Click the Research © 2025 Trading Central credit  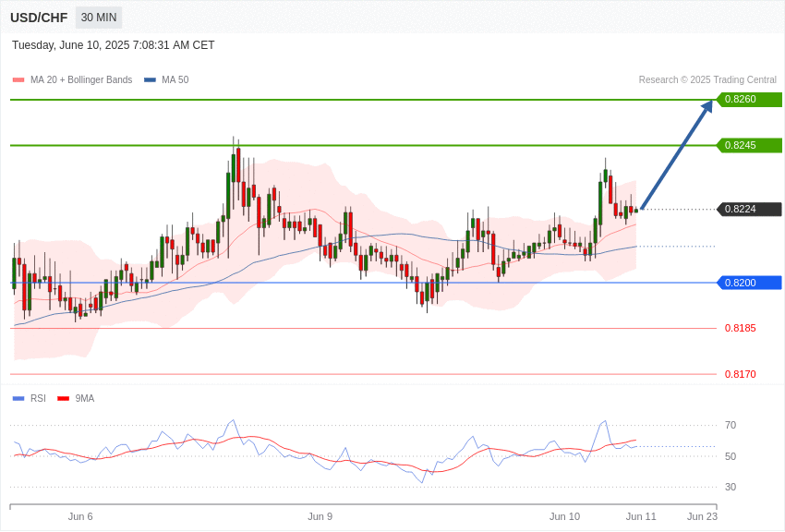click(707, 80)
